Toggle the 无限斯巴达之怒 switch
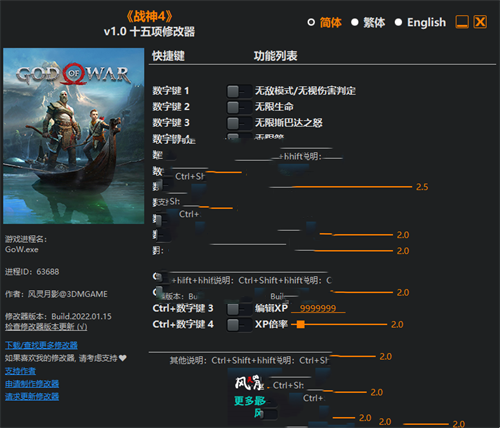 pos(239,123)
